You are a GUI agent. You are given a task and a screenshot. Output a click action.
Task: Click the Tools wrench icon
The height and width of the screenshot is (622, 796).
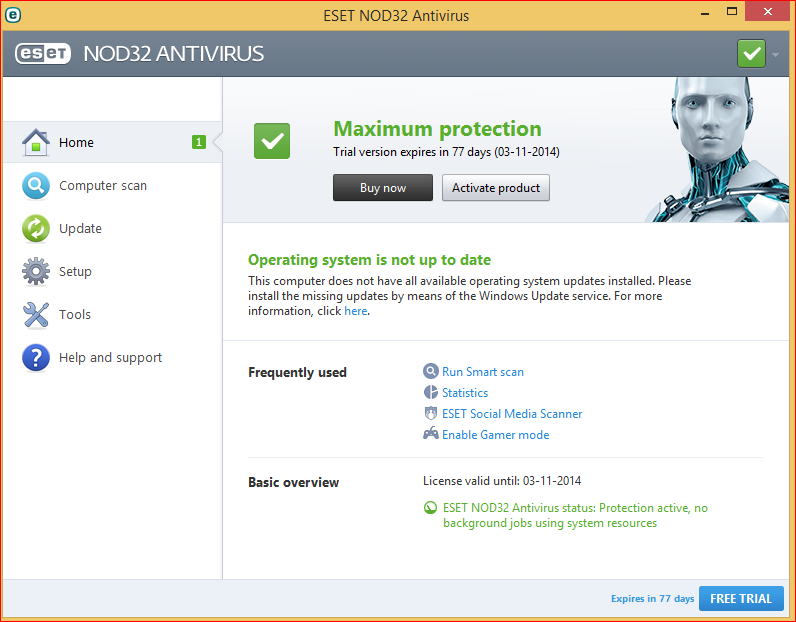(x=36, y=314)
